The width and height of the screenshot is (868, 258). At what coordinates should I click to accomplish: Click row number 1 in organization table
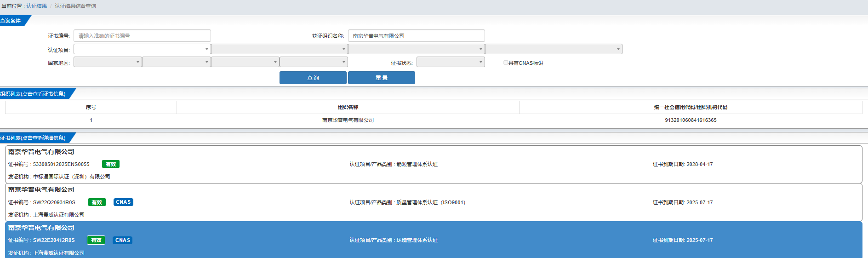[x=91, y=120]
